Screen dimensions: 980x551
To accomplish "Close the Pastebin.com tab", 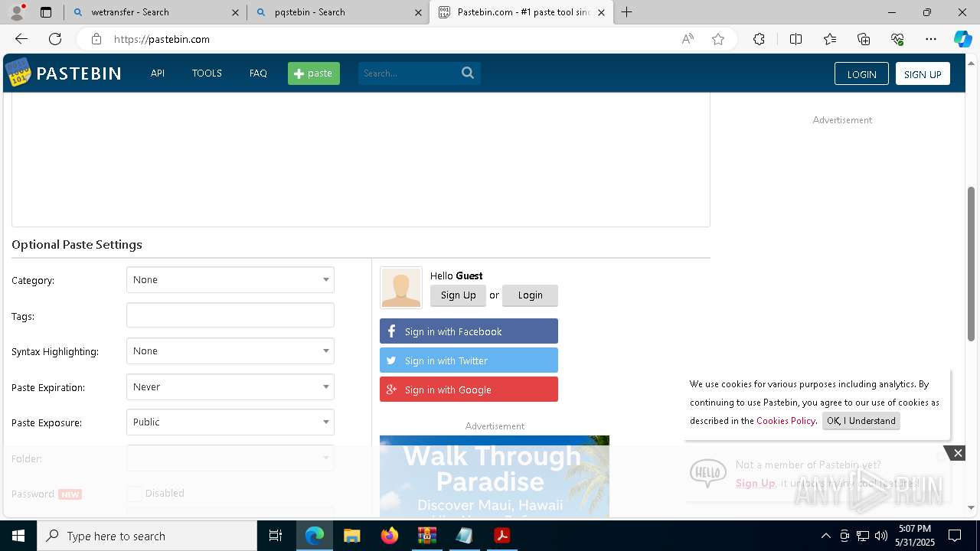I will coord(601,12).
